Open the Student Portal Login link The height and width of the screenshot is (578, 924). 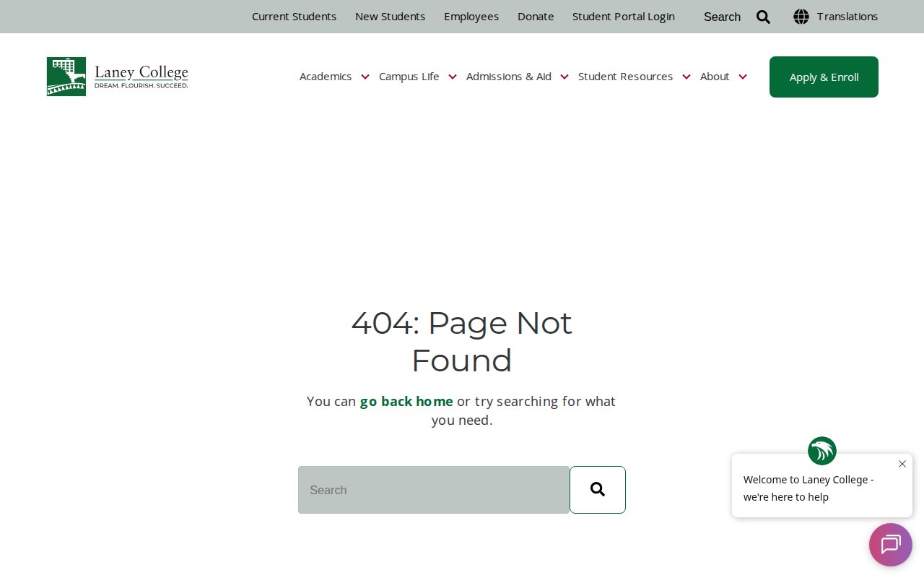click(x=623, y=17)
